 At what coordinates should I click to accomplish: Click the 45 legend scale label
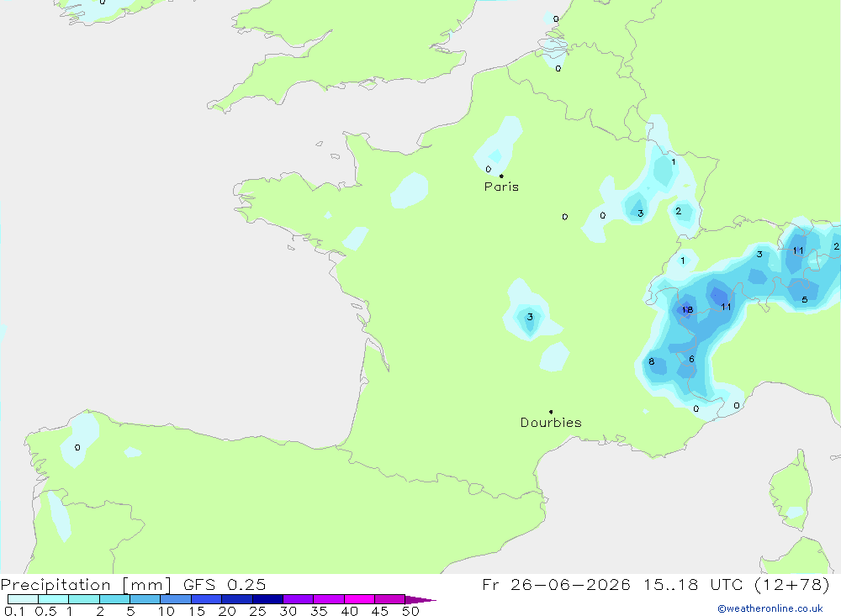(x=380, y=611)
